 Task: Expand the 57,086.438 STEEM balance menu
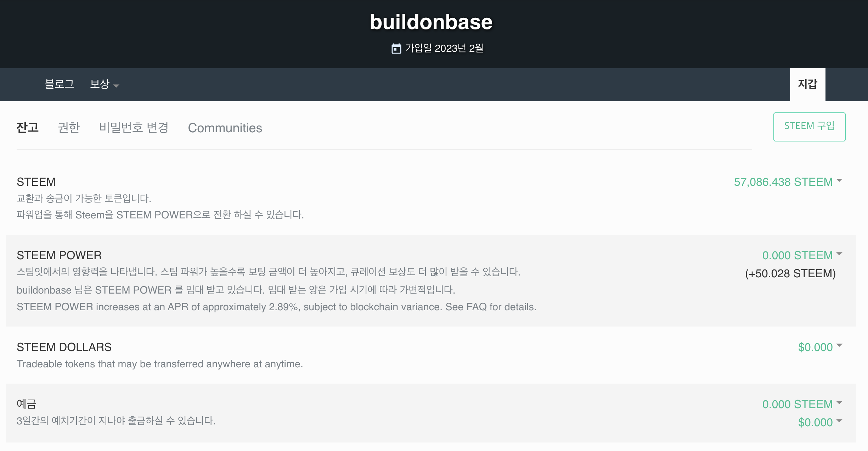[x=788, y=182]
